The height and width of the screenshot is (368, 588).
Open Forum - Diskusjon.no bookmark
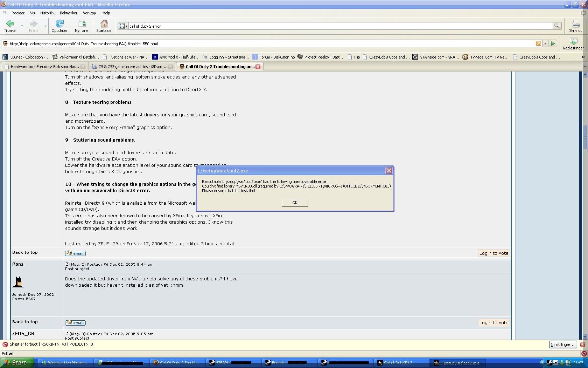click(273, 57)
